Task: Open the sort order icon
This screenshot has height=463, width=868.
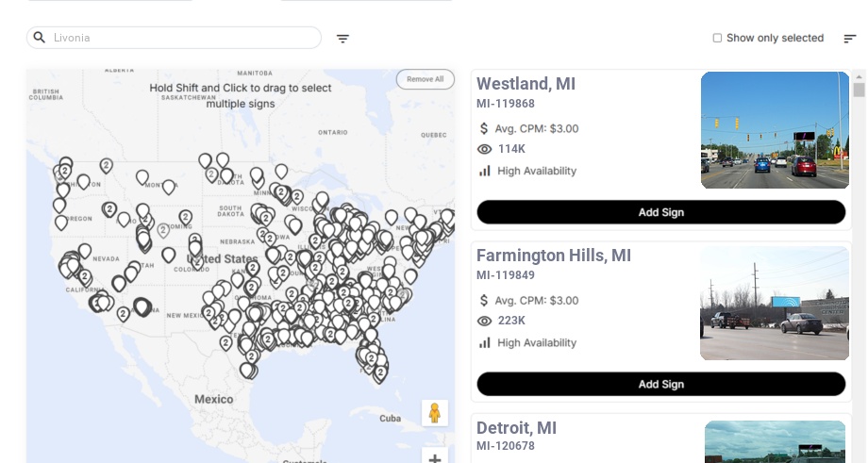Action: coord(850,39)
